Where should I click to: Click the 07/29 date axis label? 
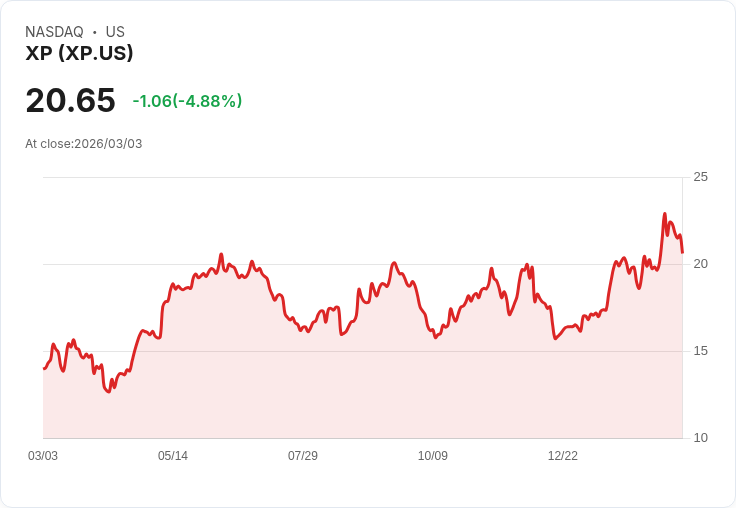pyautogui.click(x=303, y=456)
